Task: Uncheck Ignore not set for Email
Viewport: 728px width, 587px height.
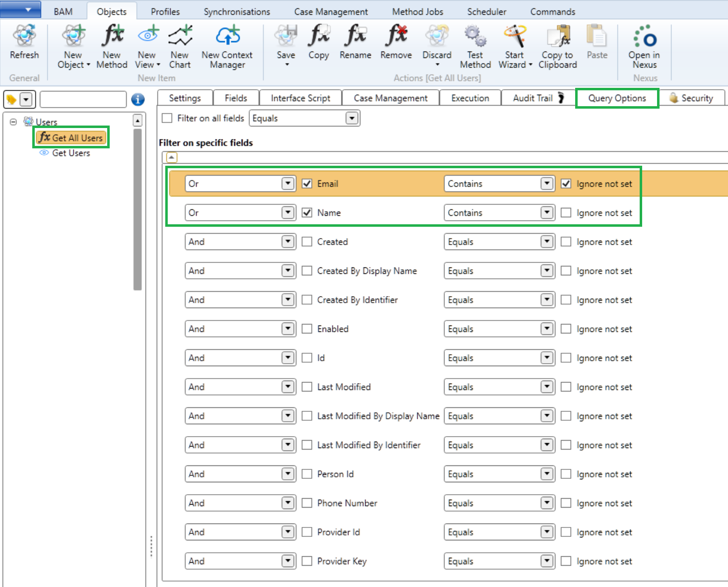Action: (566, 184)
